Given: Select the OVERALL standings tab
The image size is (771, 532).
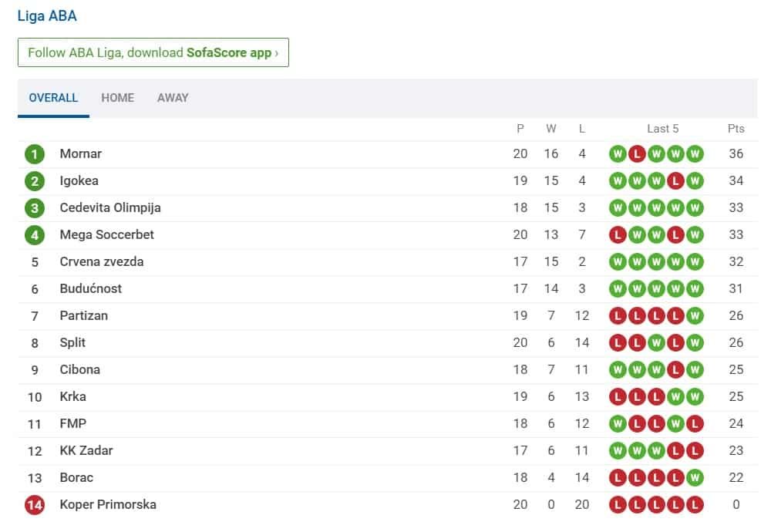Looking at the screenshot, I should [x=53, y=98].
